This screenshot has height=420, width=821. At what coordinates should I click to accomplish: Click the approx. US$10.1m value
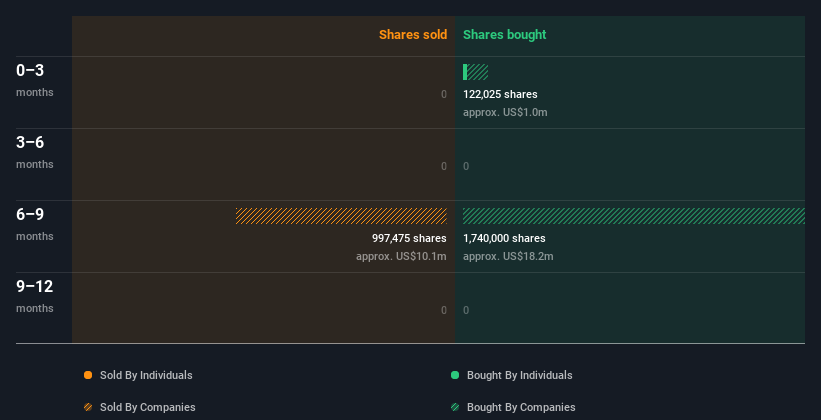tap(401, 256)
